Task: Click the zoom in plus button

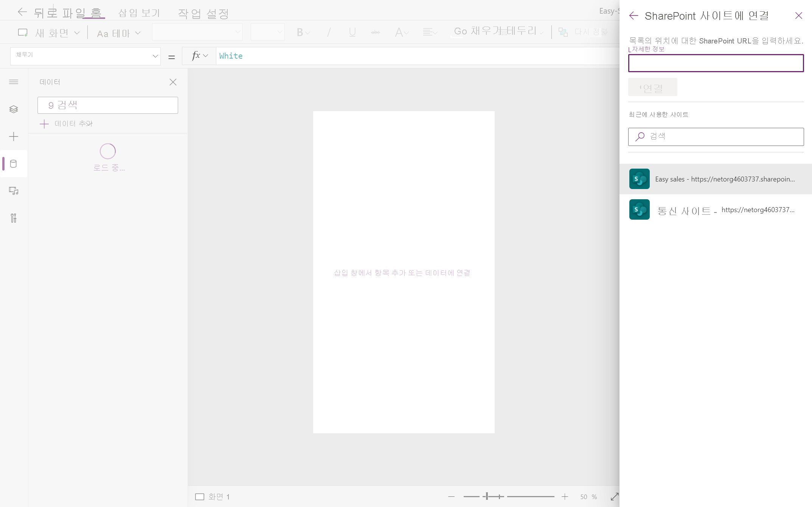Action: 565,496
